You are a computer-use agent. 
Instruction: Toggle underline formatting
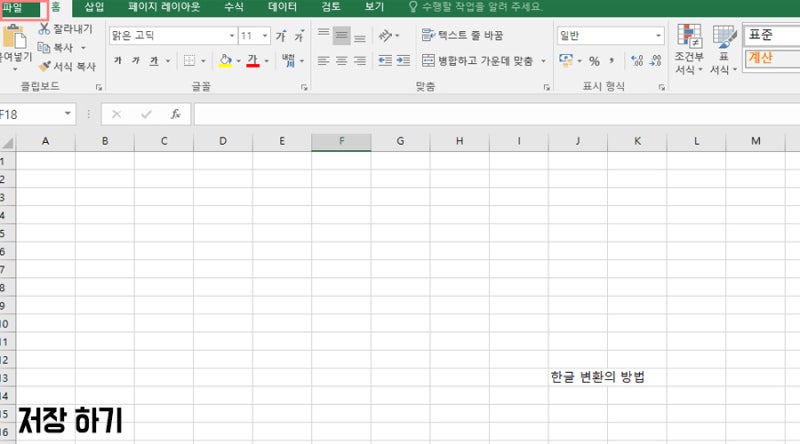click(x=154, y=61)
